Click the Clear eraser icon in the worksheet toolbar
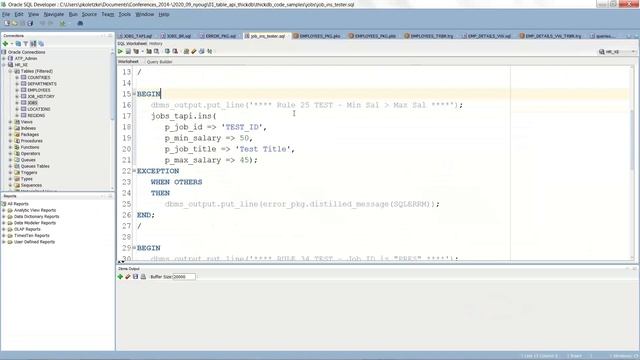 click(x=193, y=51)
